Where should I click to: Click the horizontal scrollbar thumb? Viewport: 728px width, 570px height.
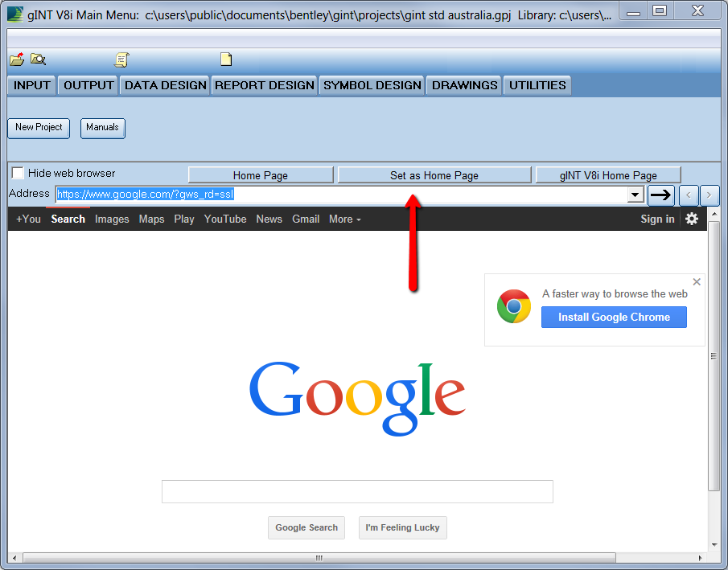319,558
